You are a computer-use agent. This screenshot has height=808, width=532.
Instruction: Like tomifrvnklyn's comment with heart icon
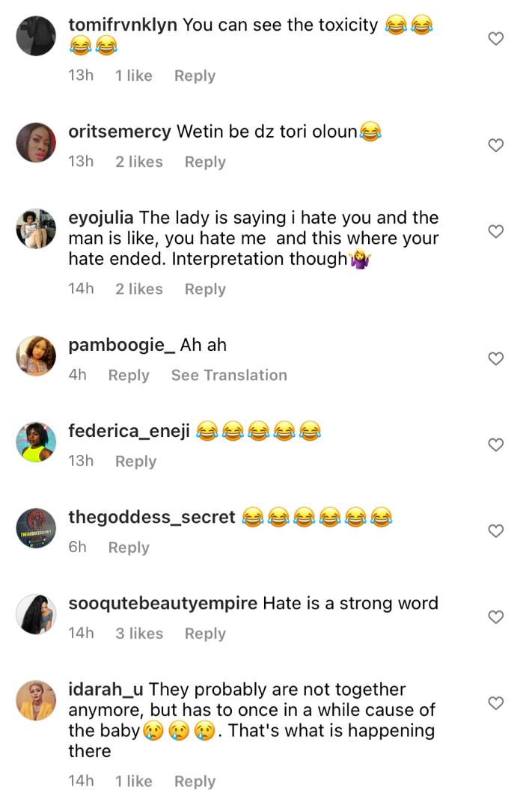495,39
